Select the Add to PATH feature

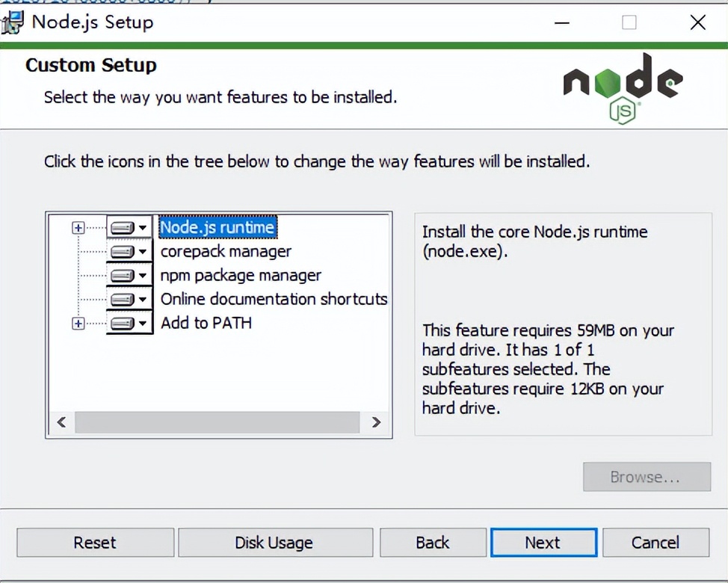(x=206, y=323)
